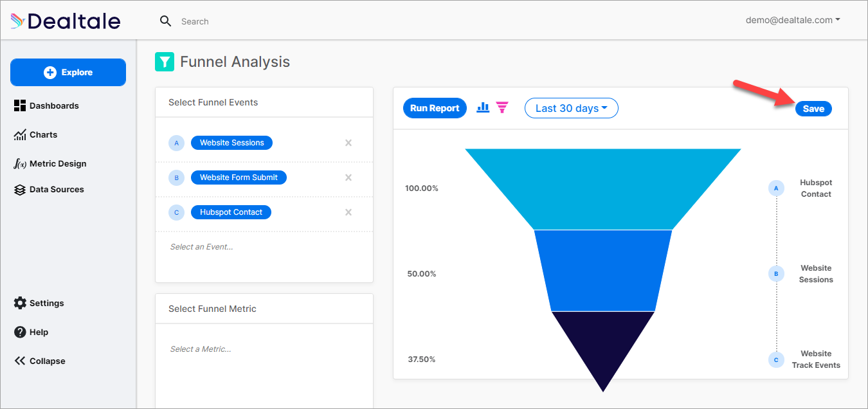Open Data Sources from the sidebar
Screen dimensions: 868x409
[x=48, y=189]
